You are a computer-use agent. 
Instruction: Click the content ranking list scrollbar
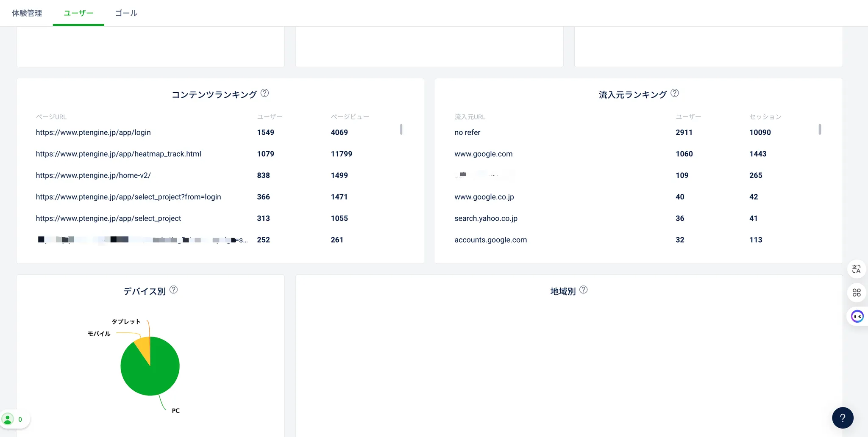coord(401,129)
